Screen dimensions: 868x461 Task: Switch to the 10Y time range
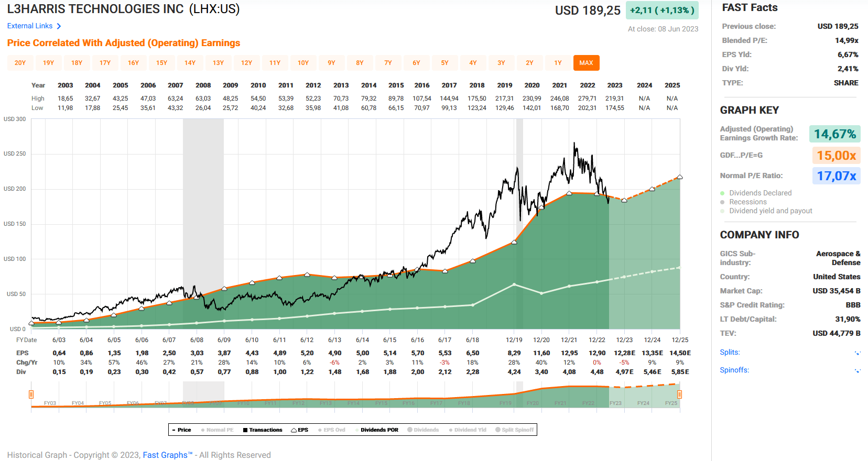(303, 63)
